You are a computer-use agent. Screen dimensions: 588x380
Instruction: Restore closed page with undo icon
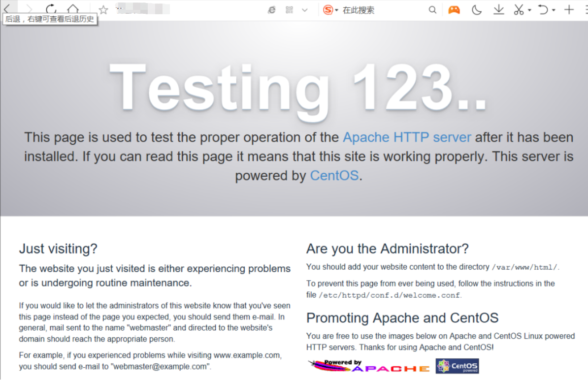[543, 10]
